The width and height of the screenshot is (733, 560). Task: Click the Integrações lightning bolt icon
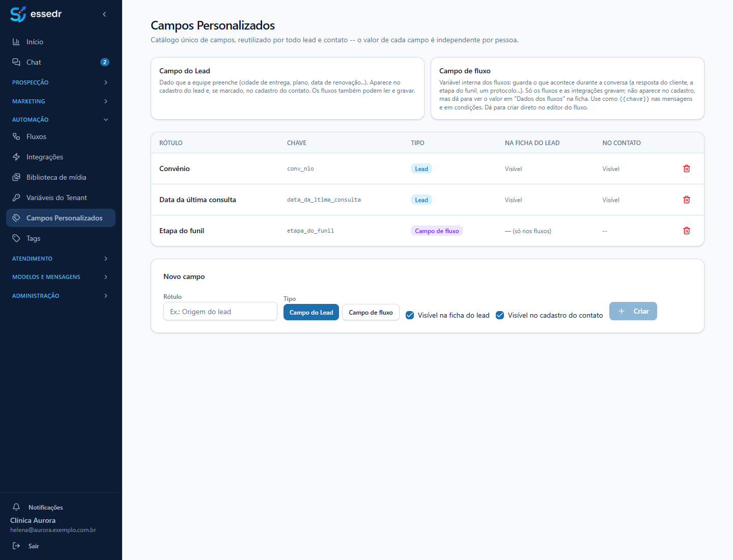point(16,157)
